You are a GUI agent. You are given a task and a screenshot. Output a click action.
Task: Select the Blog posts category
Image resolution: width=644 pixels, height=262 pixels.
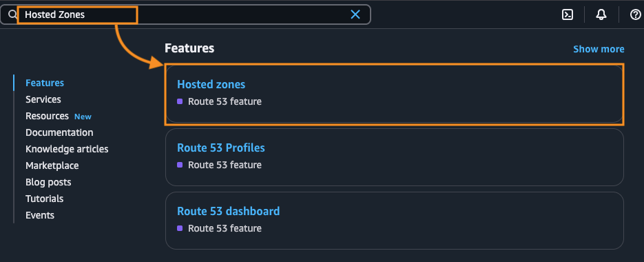[48, 182]
